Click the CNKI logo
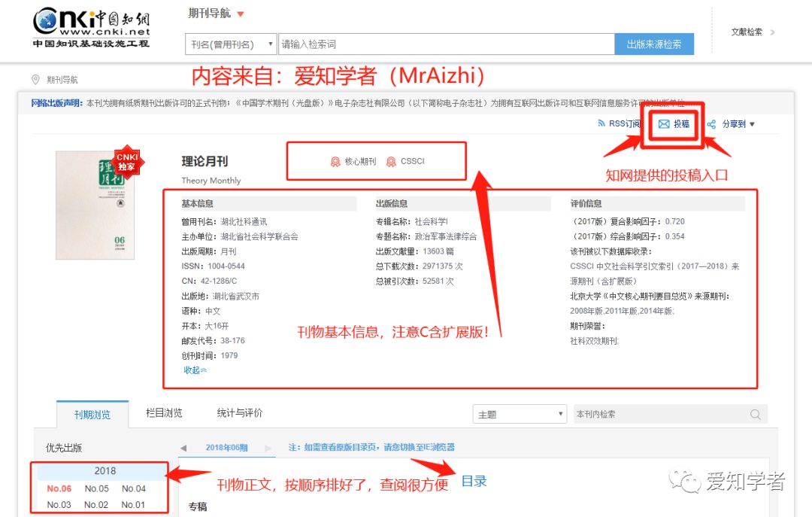Viewport: 812px width, 517px height. click(91, 28)
